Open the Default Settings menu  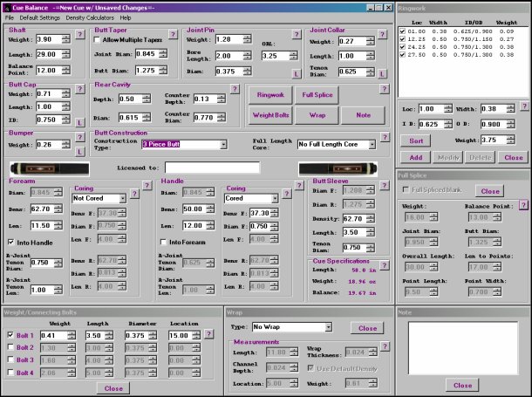(40, 17)
